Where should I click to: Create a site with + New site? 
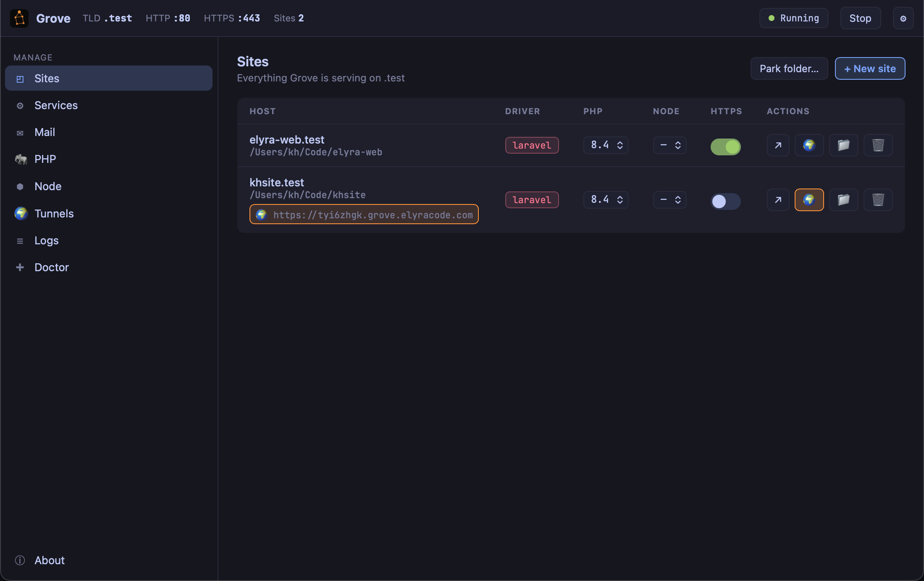(x=870, y=68)
